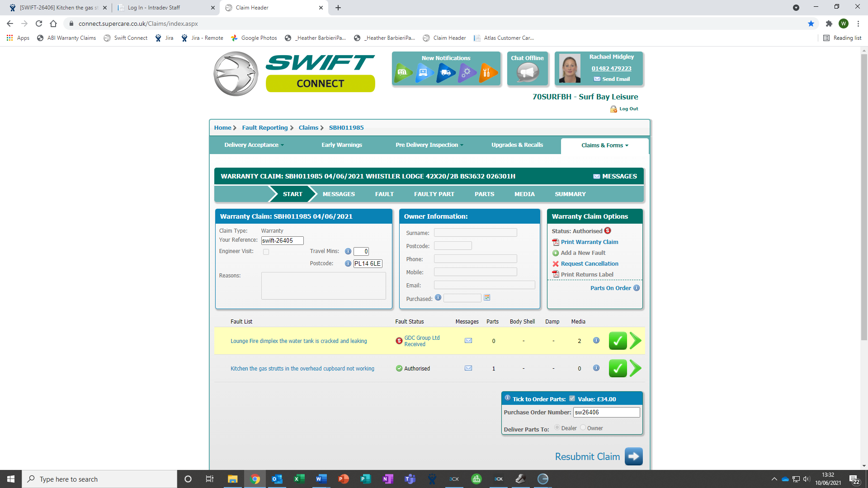Go to the SUMMARY step tab
868x488 pixels.
pos(570,194)
